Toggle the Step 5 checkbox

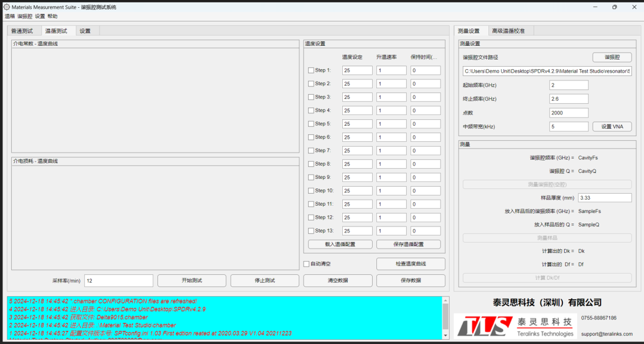[x=311, y=123]
